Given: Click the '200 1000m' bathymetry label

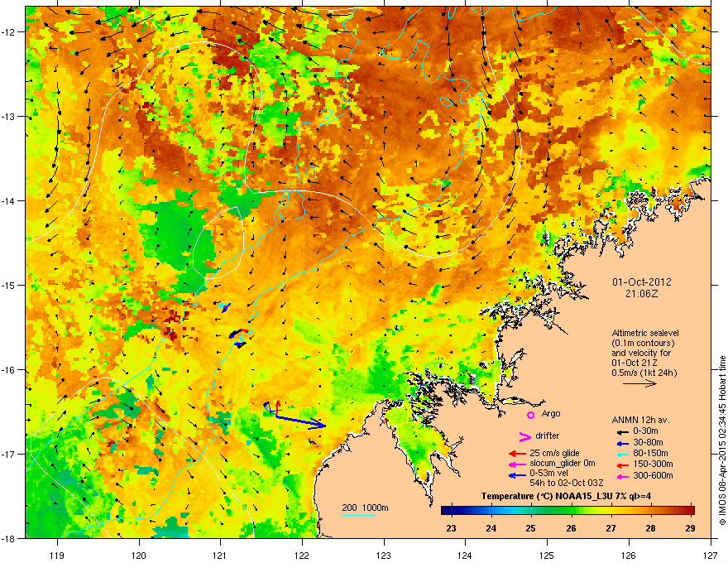Looking at the screenshot, I should tap(365, 508).
